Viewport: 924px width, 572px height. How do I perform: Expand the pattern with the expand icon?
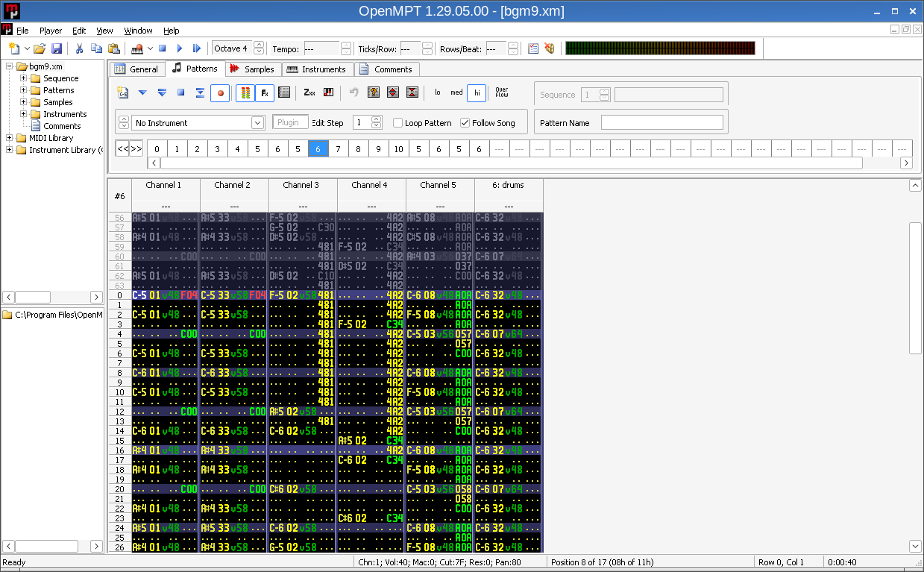[393, 92]
